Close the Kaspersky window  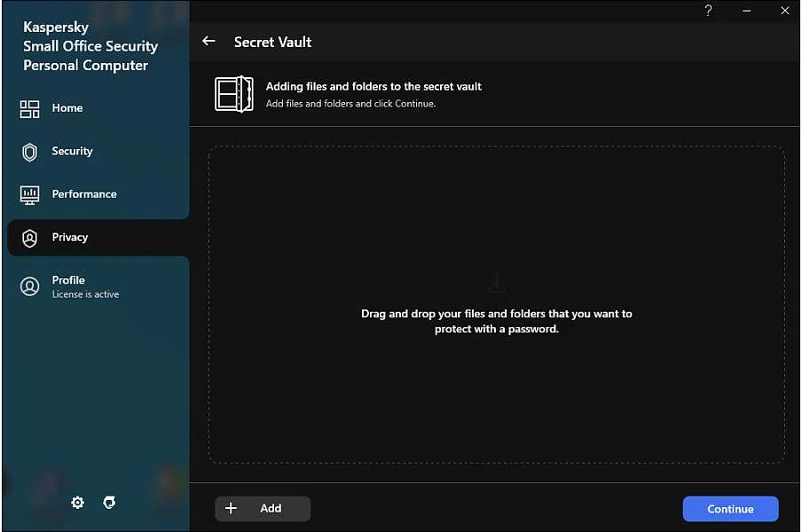pyautogui.click(x=784, y=11)
